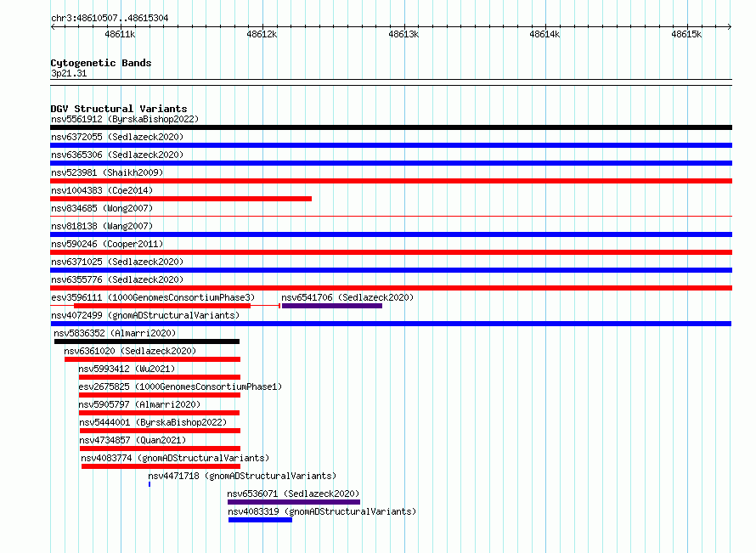The width and height of the screenshot is (756, 553).
Task: Click nsv4083319 (gnomADStructuralVariants) label
Action: click(322, 511)
